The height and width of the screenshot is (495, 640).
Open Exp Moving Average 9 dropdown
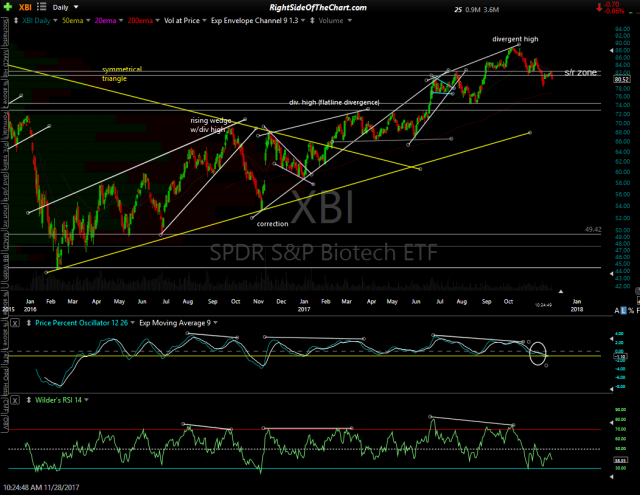click(x=215, y=323)
